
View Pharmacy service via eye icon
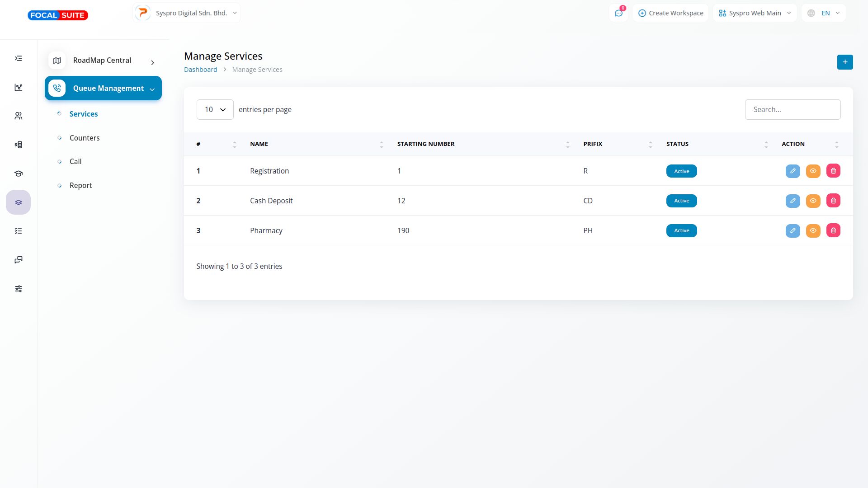813,231
